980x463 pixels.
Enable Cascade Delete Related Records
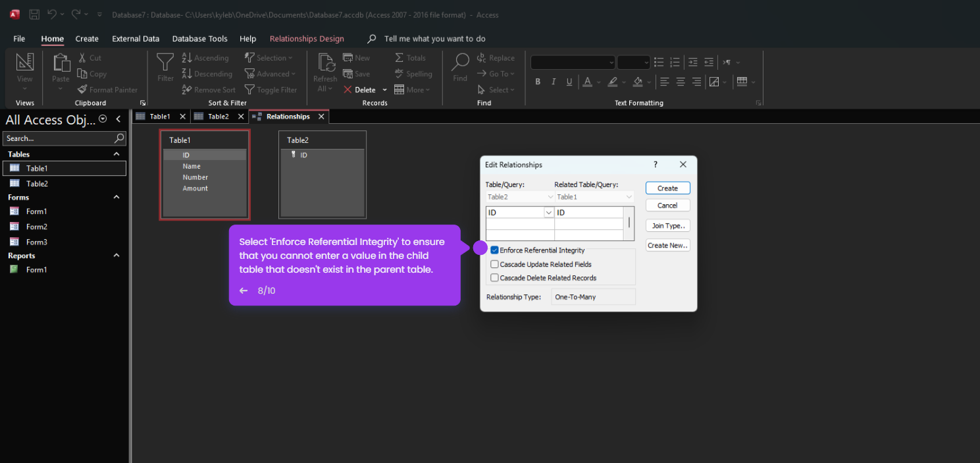pyautogui.click(x=494, y=278)
